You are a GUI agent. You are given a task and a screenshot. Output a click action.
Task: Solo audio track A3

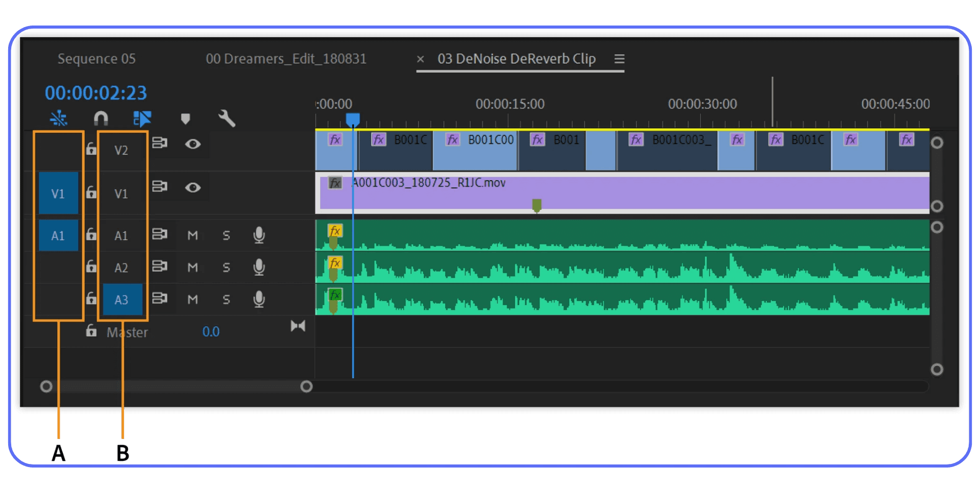point(226,299)
